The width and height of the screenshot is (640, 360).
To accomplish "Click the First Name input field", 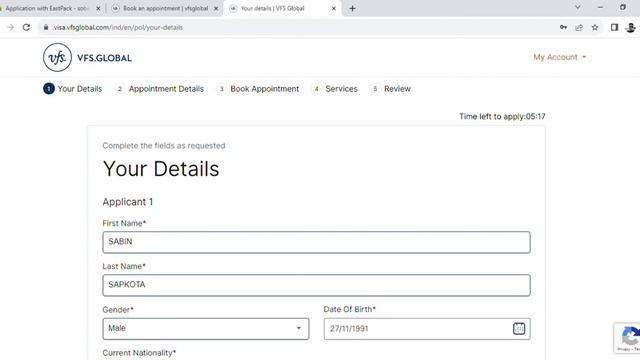I will pyautogui.click(x=316, y=242).
